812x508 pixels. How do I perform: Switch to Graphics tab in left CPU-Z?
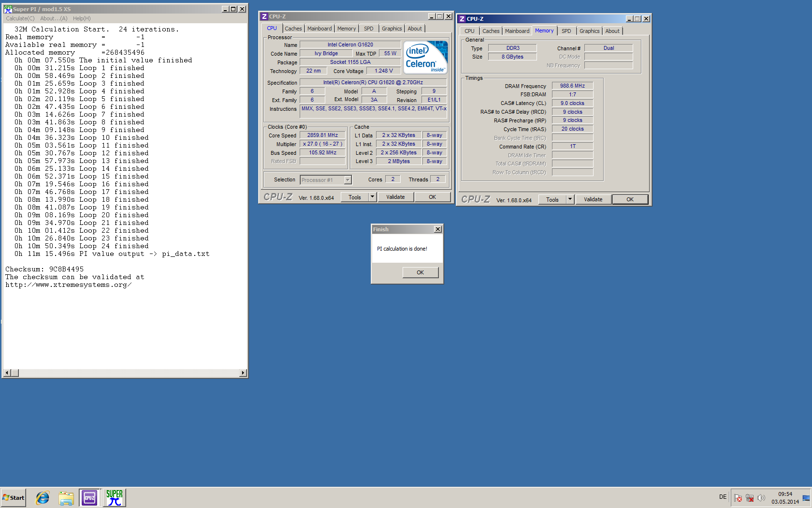(391, 29)
